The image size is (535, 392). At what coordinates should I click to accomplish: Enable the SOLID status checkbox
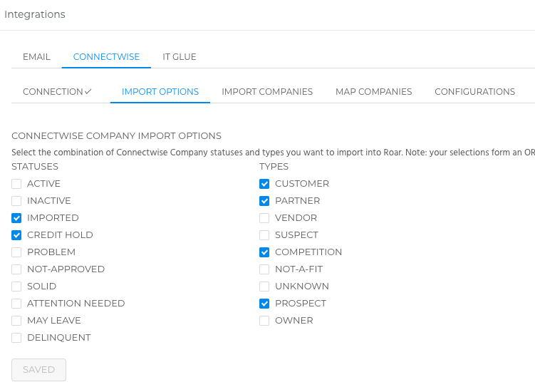click(x=16, y=286)
